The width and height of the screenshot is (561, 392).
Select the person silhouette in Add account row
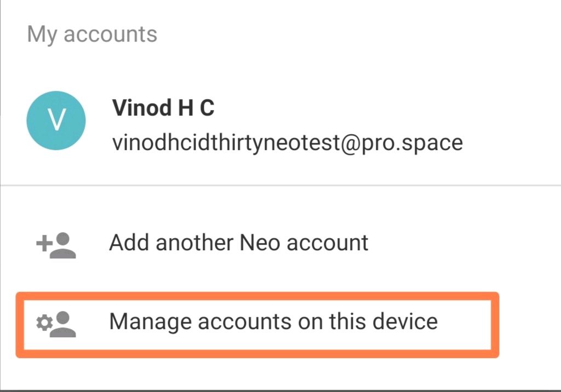coord(63,245)
